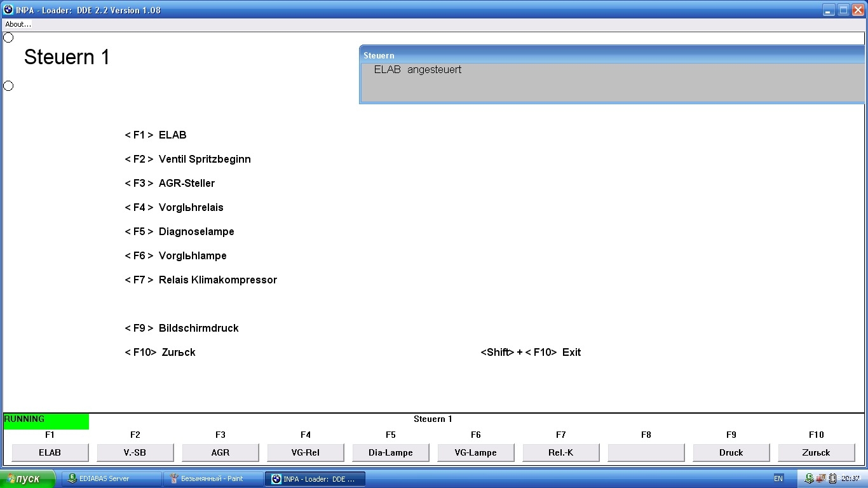The height and width of the screenshot is (488, 868).
Task: Click the battery tray icon
Action: coord(832,478)
